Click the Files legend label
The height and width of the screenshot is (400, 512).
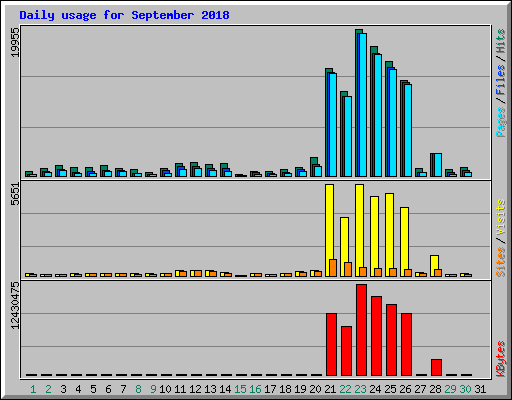coord(501,80)
